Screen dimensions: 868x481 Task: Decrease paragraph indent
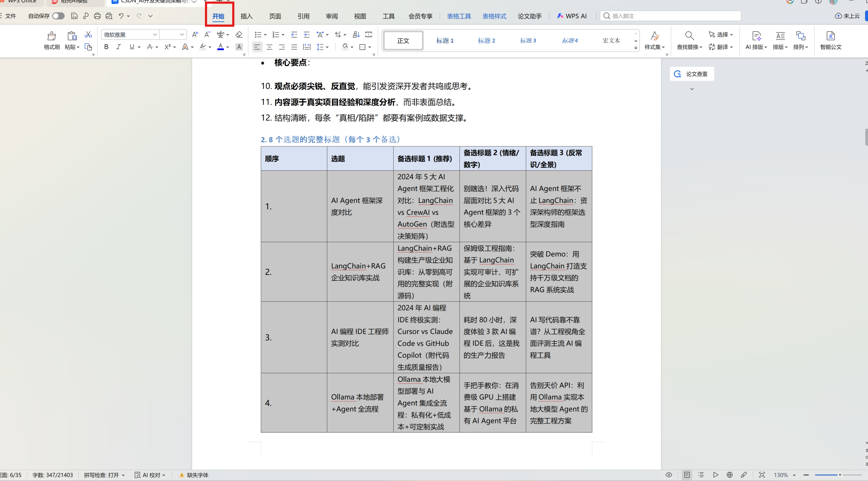294,34
